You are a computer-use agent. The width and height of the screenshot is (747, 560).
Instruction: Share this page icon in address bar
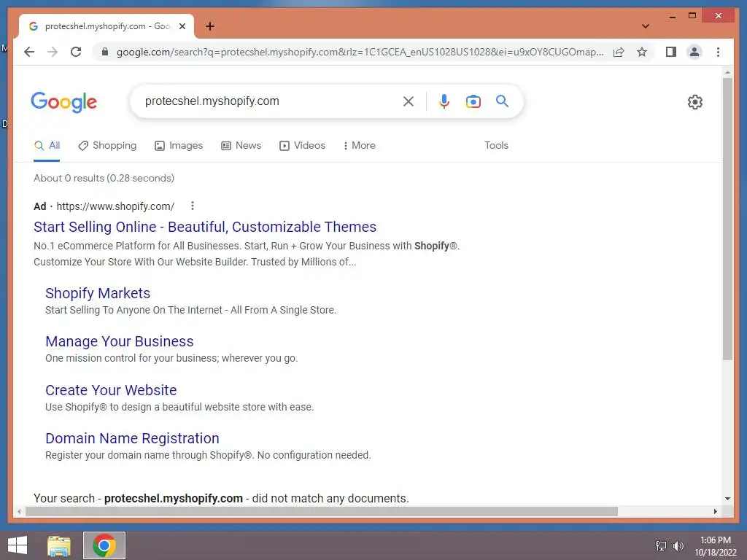coord(619,52)
